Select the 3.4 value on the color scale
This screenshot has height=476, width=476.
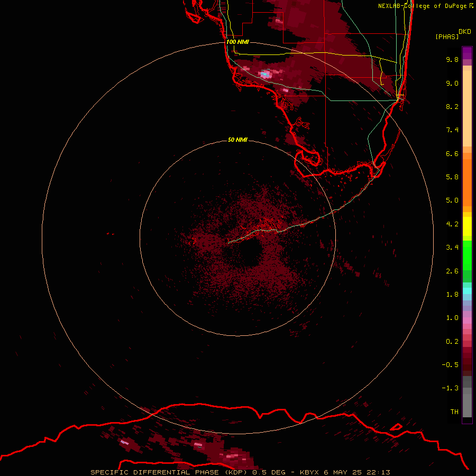pos(452,248)
